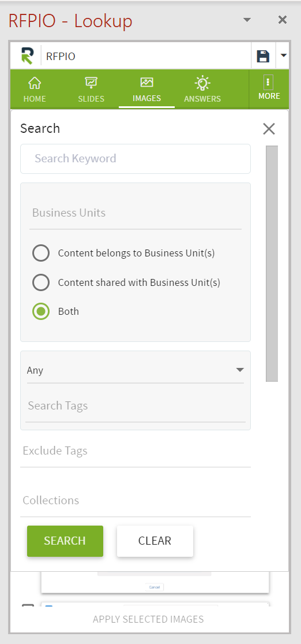Image resolution: width=301 pixels, height=644 pixels.
Task: Expand the arrow next to save icon
Action: pyautogui.click(x=283, y=55)
